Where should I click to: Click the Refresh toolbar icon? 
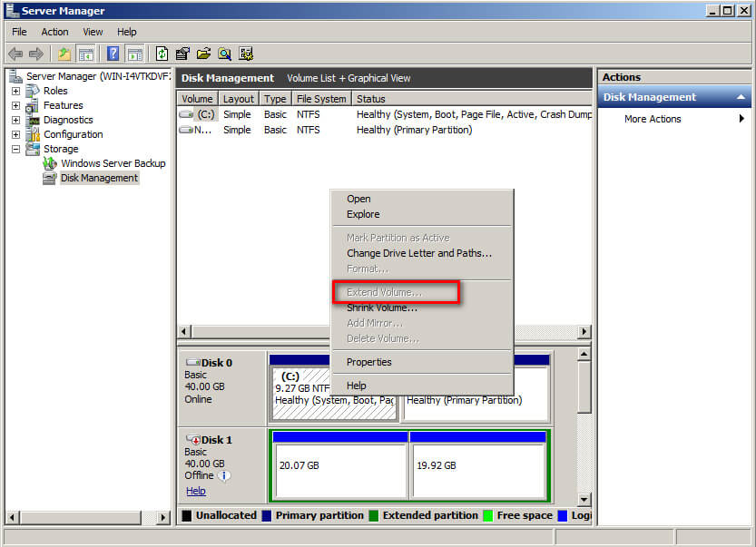(162, 54)
